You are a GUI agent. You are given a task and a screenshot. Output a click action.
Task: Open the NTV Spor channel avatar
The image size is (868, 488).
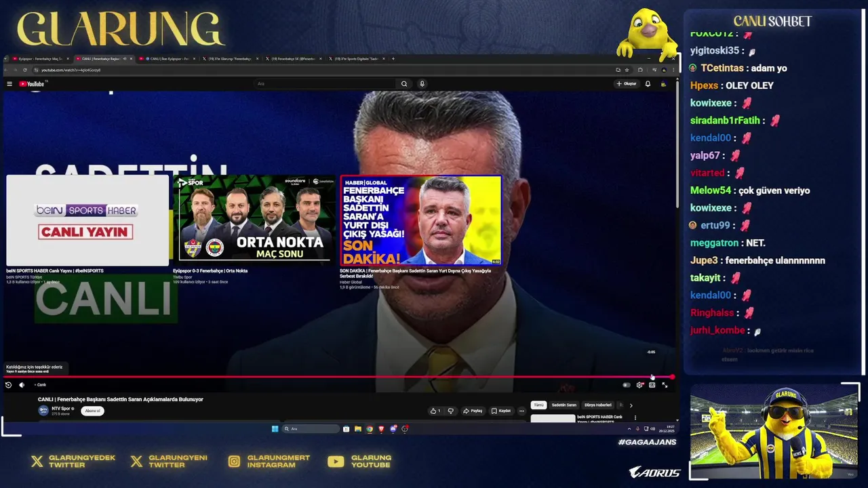pos(43,410)
